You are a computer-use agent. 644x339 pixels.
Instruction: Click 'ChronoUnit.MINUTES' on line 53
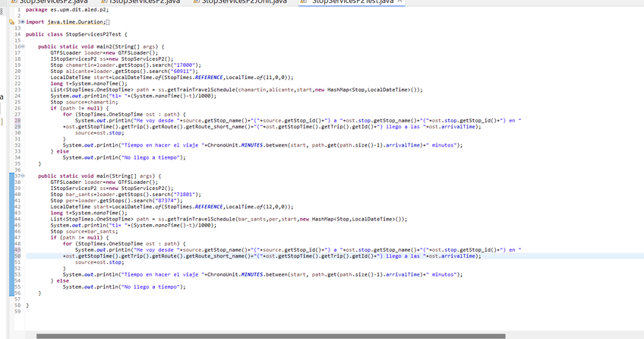point(235,275)
